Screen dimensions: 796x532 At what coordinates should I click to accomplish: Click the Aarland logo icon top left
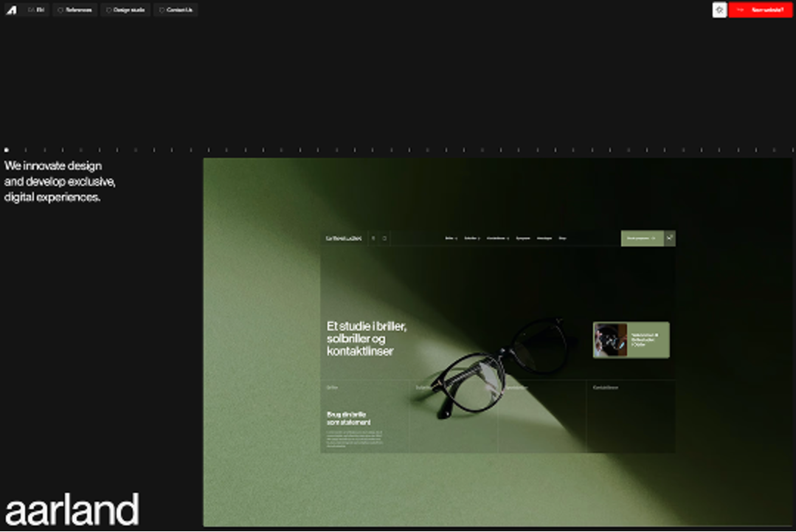(11, 10)
